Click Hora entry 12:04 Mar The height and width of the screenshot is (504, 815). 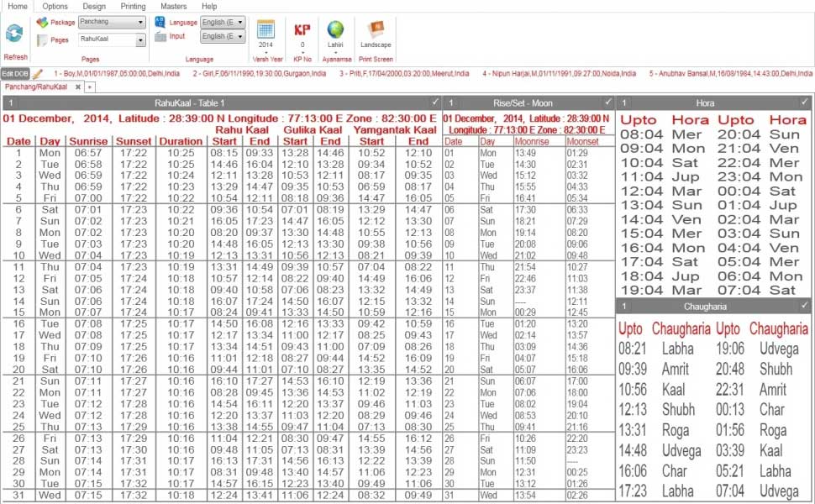660,192
